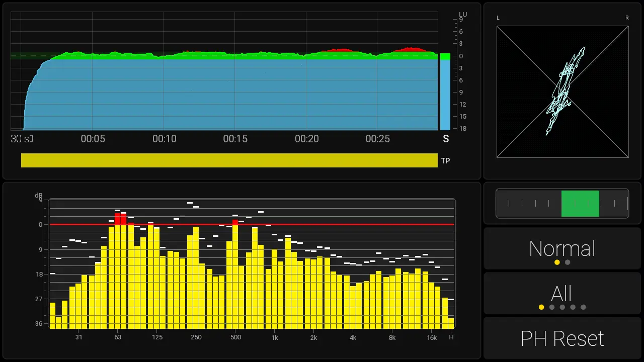Click the 00:15 marker on loudness timeline
Viewport: 644px width, 362px height.
(x=235, y=139)
